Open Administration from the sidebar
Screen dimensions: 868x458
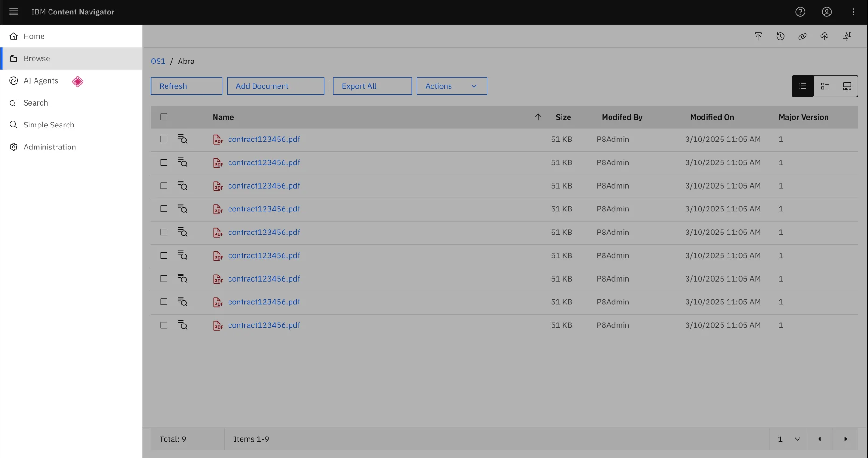[49, 147]
